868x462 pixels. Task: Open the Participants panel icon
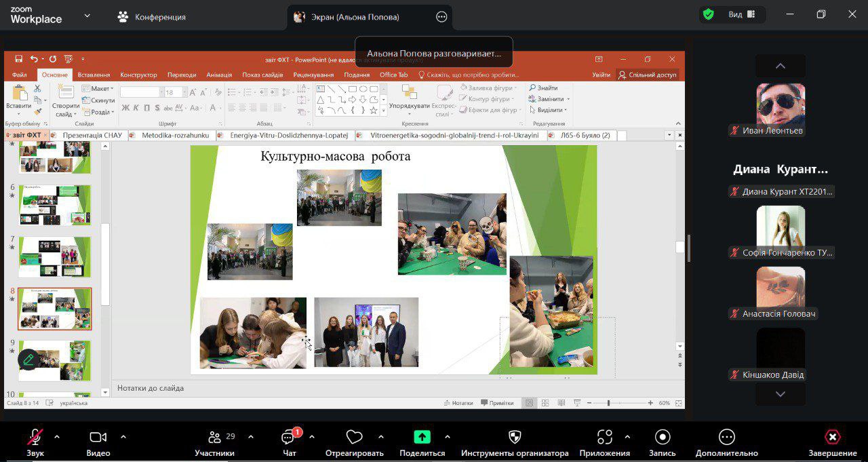(215, 438)
